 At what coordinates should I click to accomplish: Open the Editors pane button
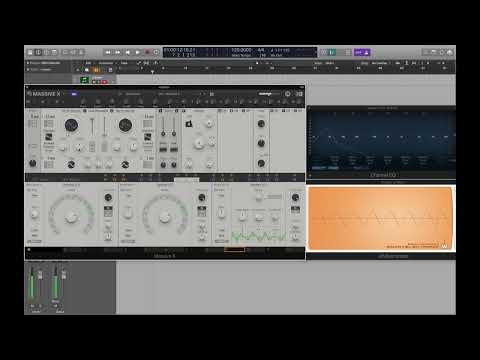coord(81,52)
